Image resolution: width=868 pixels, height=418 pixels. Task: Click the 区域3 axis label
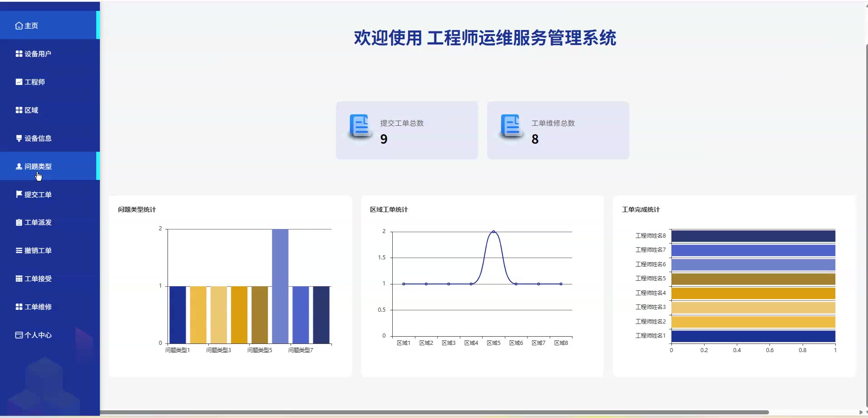coord(449,343)
